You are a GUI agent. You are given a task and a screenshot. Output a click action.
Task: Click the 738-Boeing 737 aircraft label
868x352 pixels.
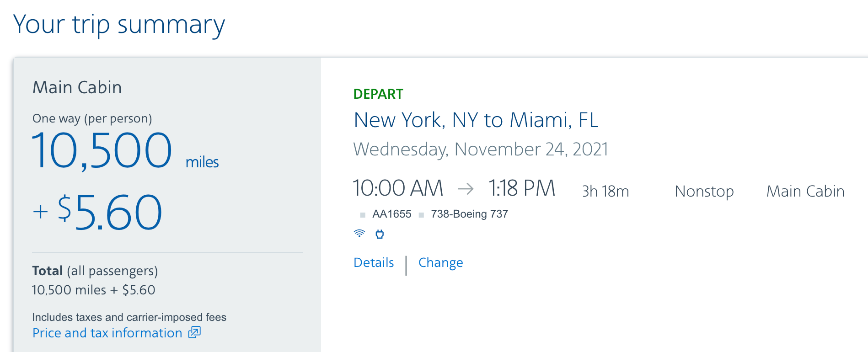click(469, 214)
